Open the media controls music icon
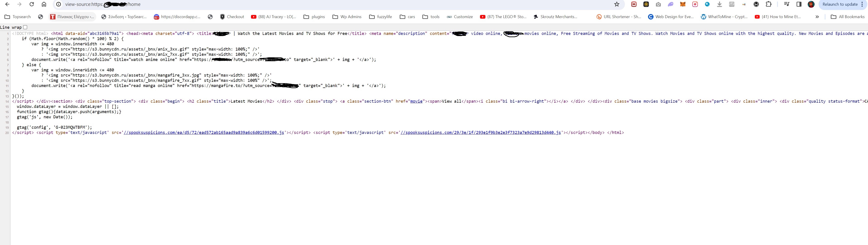Image resolution: width=868 pixels, height=245 pixels. 786,4
